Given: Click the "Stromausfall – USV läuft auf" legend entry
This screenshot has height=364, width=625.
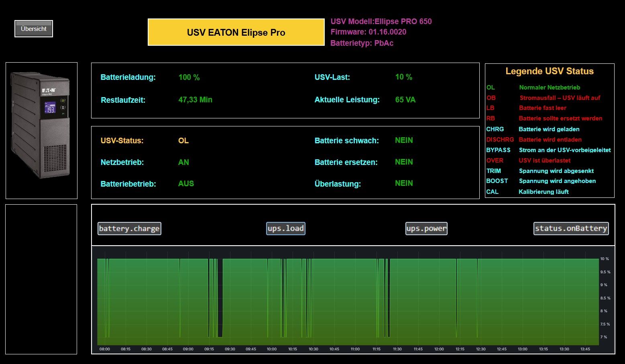Looking at the screenshot, I should 560,98.
